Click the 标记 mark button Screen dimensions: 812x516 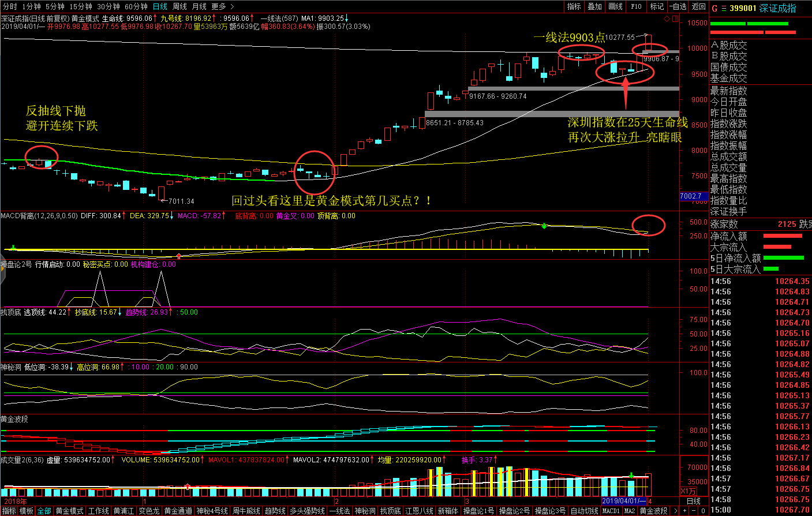pos(657,6)
